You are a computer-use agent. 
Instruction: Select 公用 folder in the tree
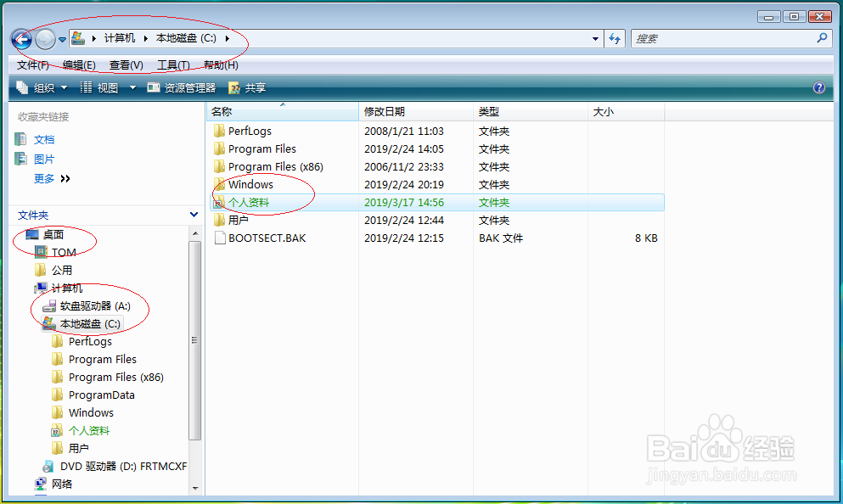61,271
